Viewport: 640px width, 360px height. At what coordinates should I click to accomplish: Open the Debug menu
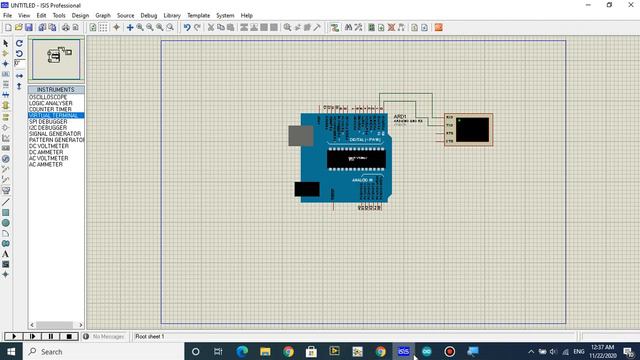149,16
